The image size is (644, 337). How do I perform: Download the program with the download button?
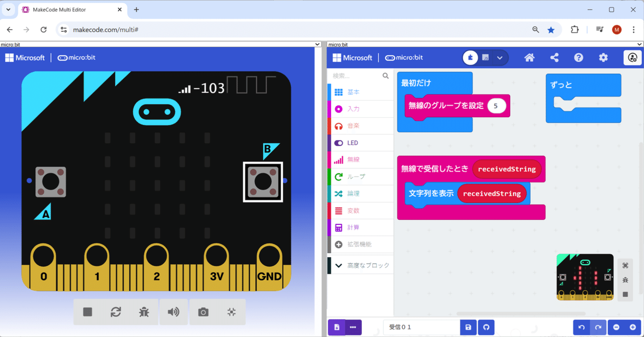(336, 327)
